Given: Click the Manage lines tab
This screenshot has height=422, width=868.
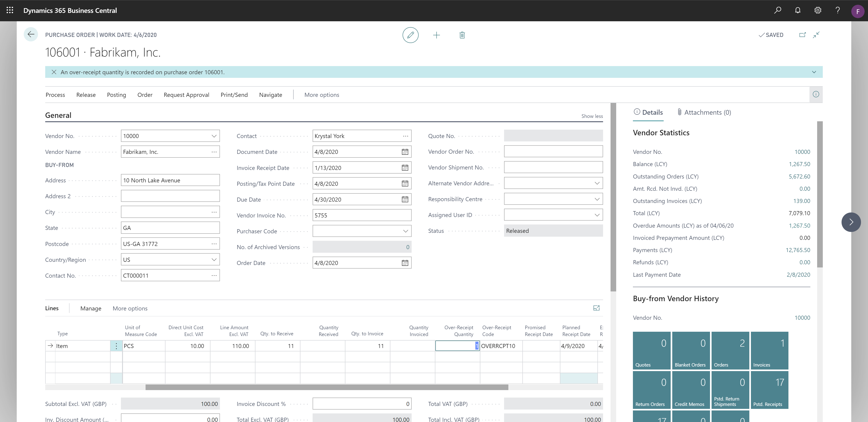Looking at the screenshot, I should click(x=90, y=308).
